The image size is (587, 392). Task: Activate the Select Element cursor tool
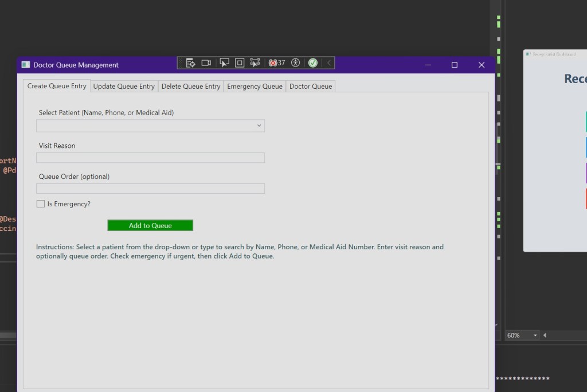[x=224, y=63]
